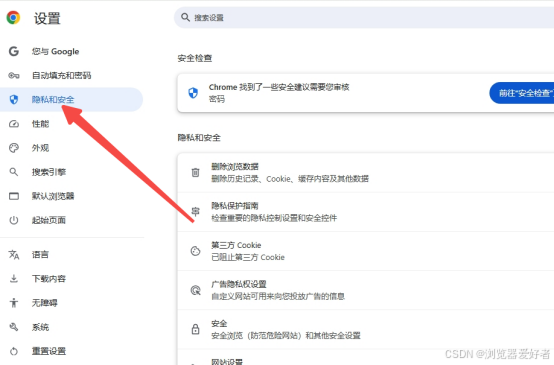The width and height of the screenshot is (554, 365).
Task: Open the 安全 settings row
Action: coord(366,330)
